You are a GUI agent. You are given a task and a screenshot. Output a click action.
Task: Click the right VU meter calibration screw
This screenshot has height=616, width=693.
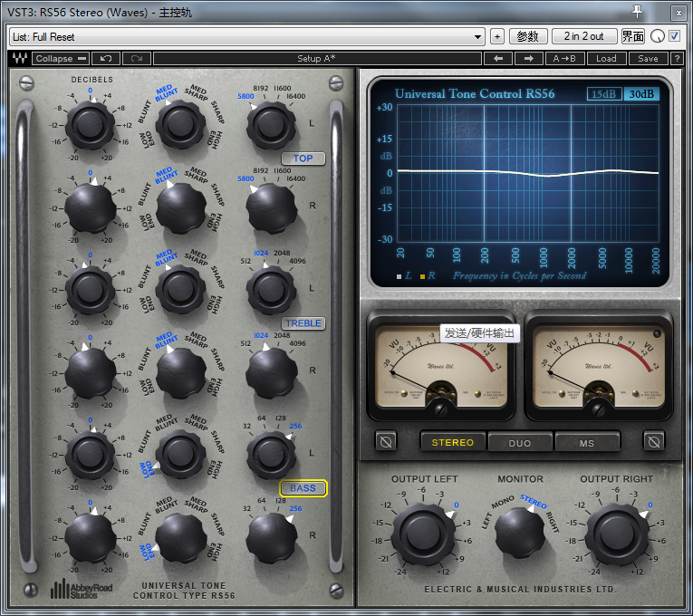(599, 409)
